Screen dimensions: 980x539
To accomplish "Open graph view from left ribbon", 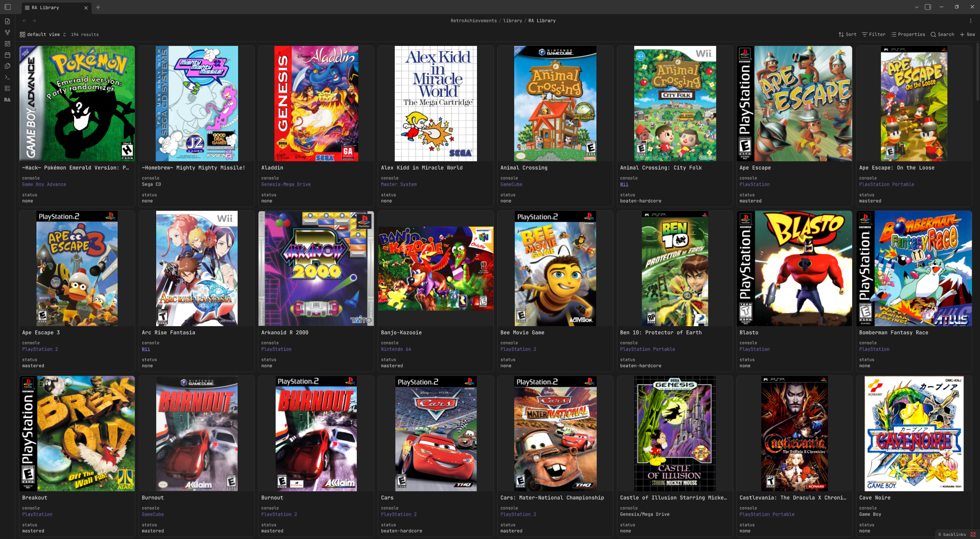I will pos(7,33).
